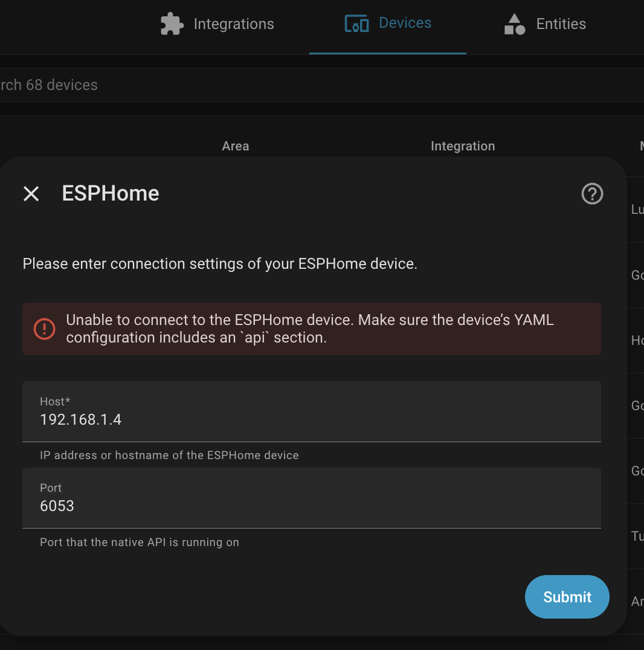Click the red error alert icon
This screenshot has width=644, height=650.
coord(44,329)
